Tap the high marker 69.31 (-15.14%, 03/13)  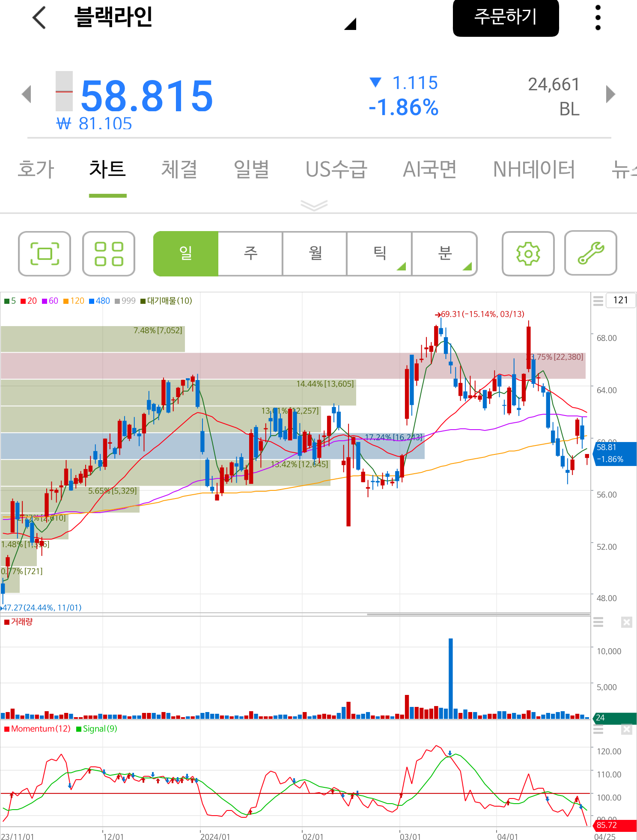coord(480,314)
